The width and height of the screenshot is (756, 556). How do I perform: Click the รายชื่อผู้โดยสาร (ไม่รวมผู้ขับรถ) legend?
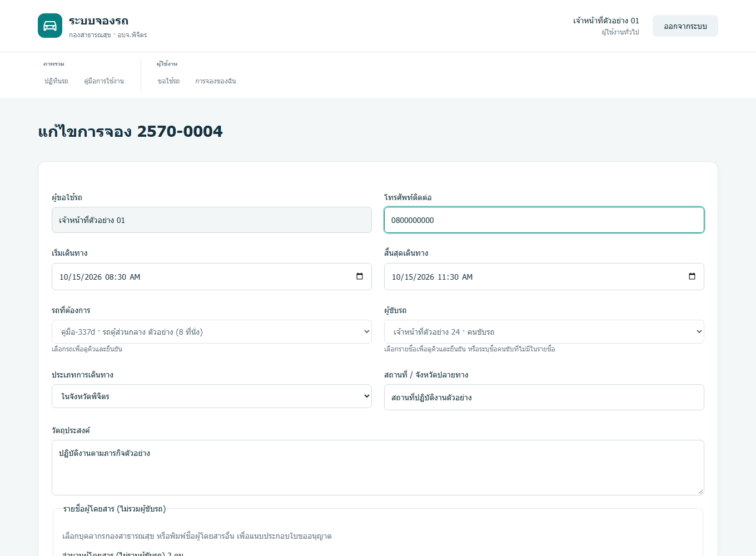[115, 509]
